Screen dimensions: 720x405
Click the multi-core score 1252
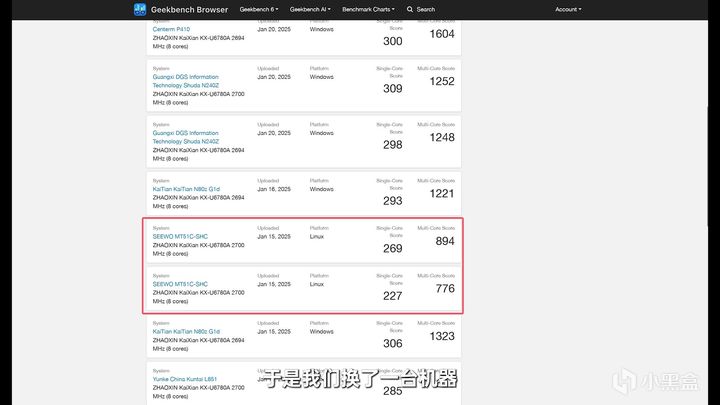click(442, 81)
